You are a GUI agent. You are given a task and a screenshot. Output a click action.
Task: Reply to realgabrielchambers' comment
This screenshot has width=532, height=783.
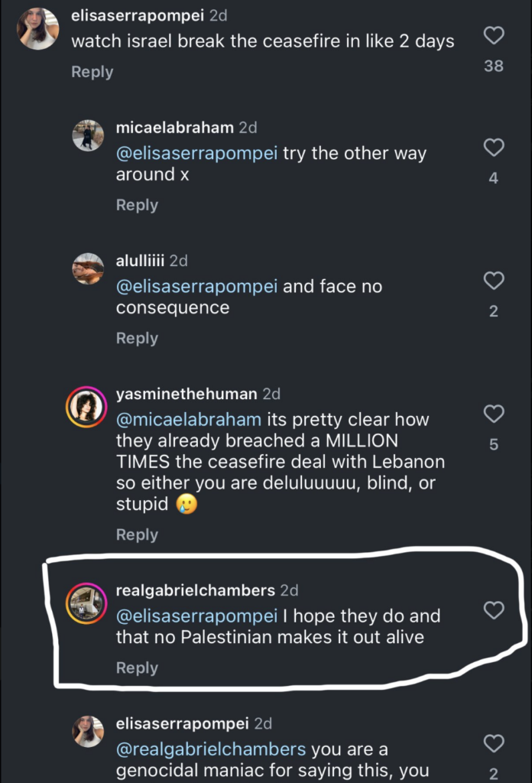138,668
